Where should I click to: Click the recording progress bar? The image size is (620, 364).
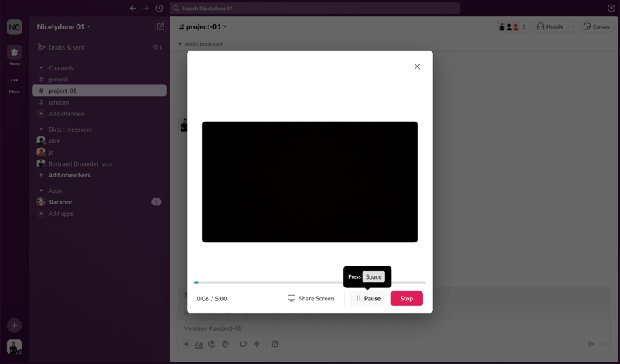[x=309, y=283]
